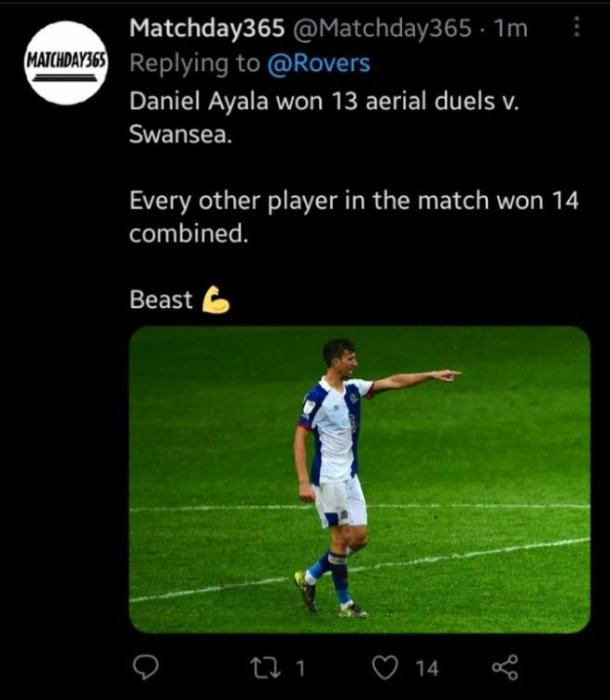Tap the retweet count showing 1

tap(301, 667)
